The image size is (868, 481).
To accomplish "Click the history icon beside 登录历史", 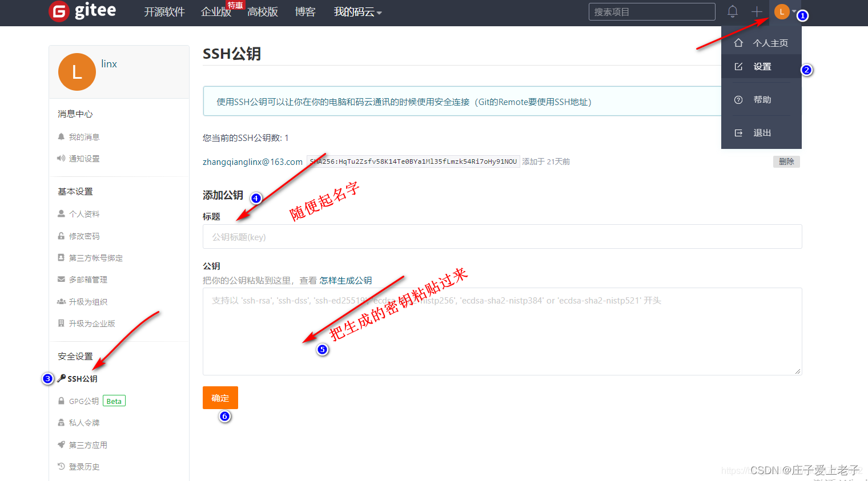I will coord(61,466).
